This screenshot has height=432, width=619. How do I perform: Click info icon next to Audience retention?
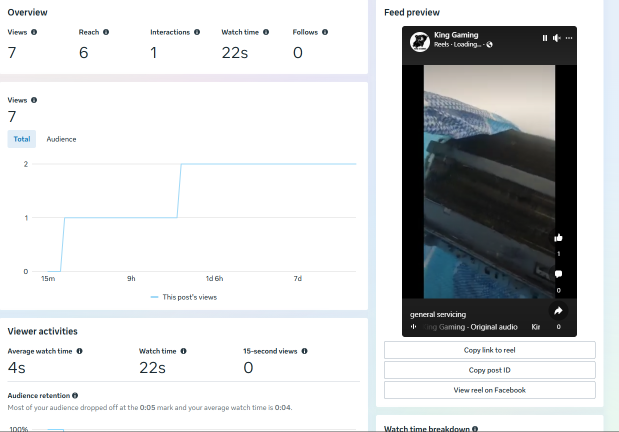point(75,395)
